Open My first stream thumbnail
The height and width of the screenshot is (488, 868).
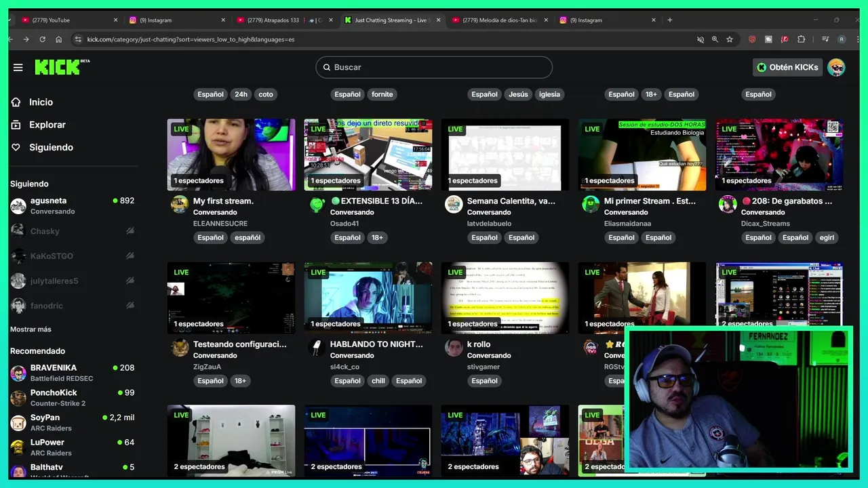tap(231, 155)
